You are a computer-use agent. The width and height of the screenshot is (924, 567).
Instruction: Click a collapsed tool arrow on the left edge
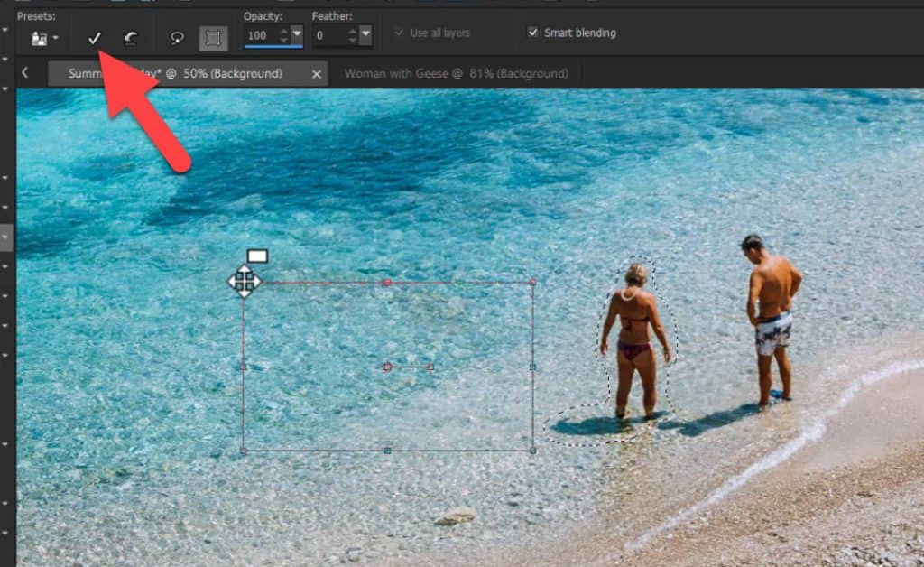point(5,237)
